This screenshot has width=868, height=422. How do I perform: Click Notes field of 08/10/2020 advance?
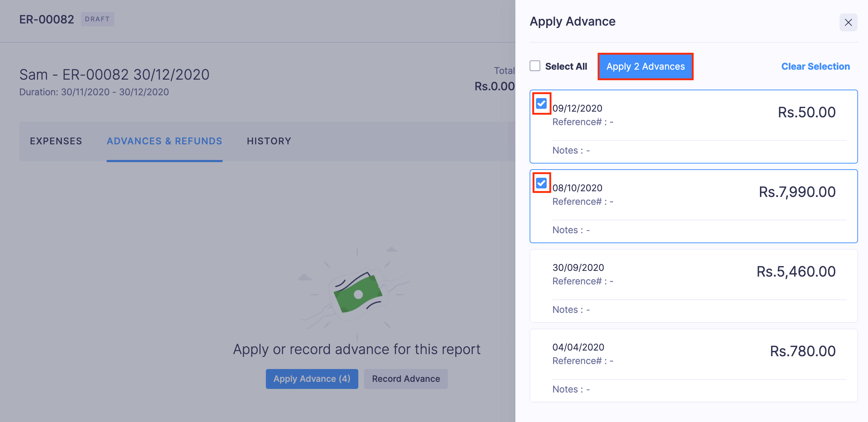[x=571, y=230]
